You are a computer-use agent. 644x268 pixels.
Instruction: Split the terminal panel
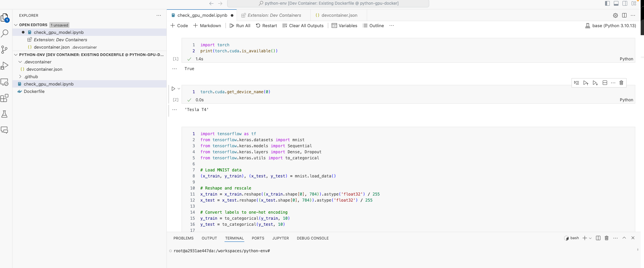click(598, 238)
